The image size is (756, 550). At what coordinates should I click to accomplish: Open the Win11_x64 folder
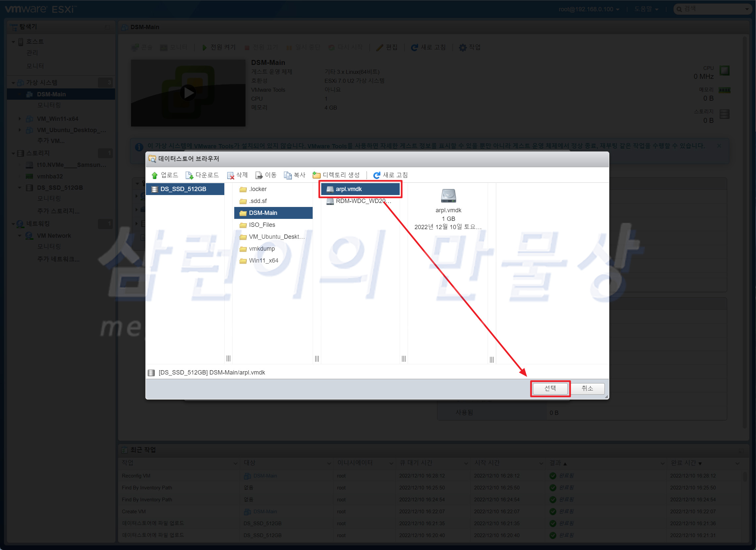click(263, 261)
